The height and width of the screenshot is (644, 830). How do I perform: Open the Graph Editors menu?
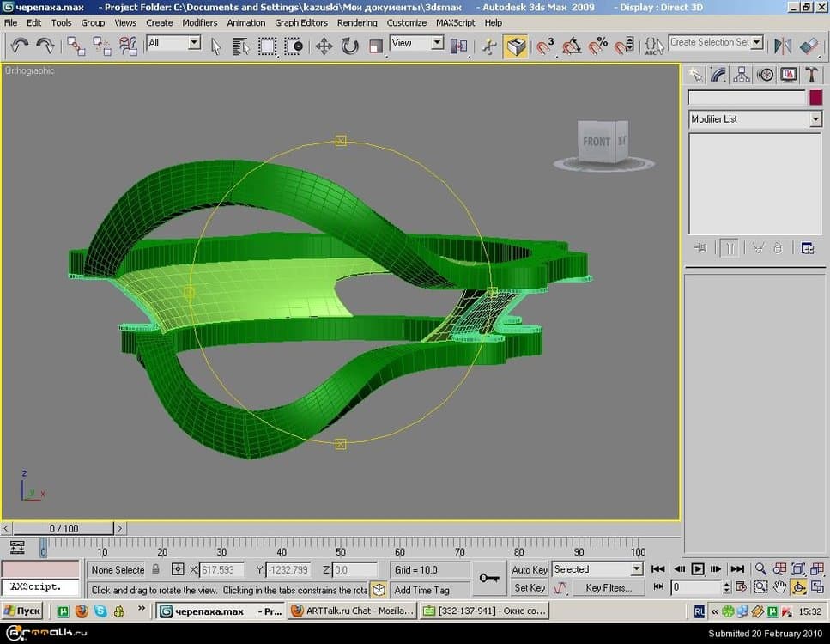tap(301, 23)
